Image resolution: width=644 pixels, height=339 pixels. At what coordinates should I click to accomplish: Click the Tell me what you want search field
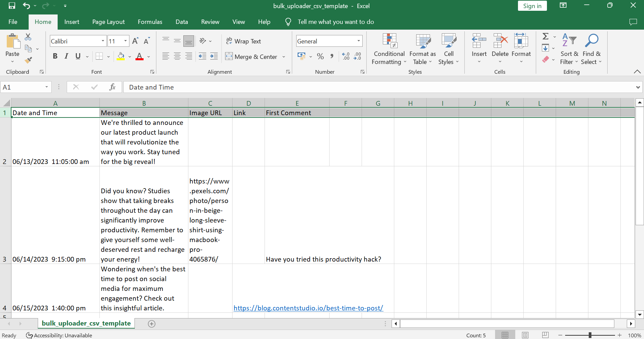tap(336, 22)
